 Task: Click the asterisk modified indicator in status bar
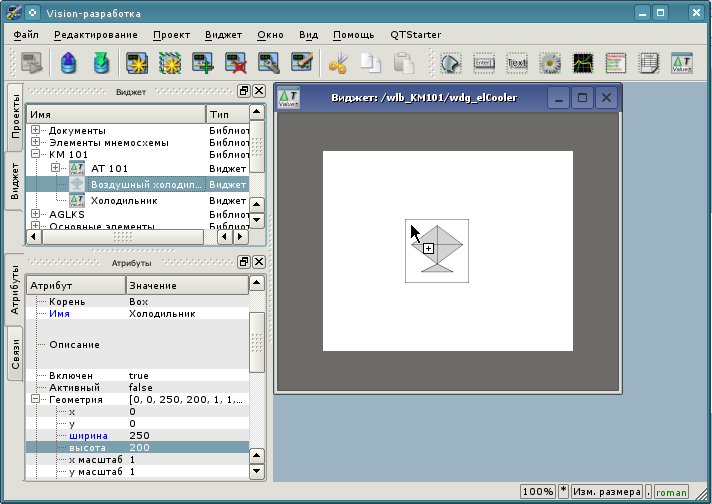point(563,492)
